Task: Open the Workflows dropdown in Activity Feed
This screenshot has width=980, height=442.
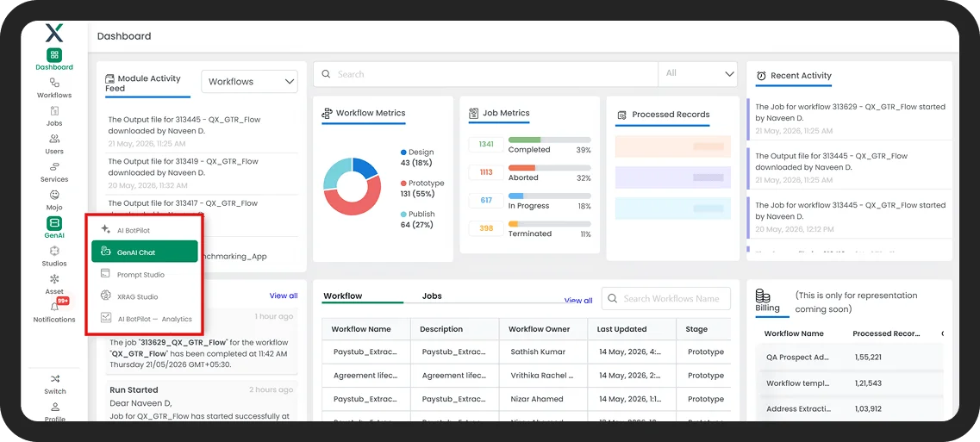Action: coord(249,81)
